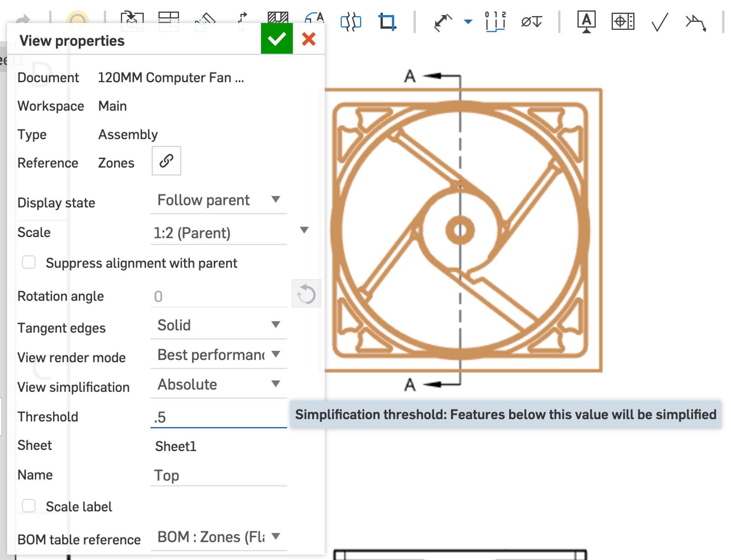The width and height of the screenshot is (731, 560).
Task: Confirm view properties with green checkmark
Action: point(276,40)
